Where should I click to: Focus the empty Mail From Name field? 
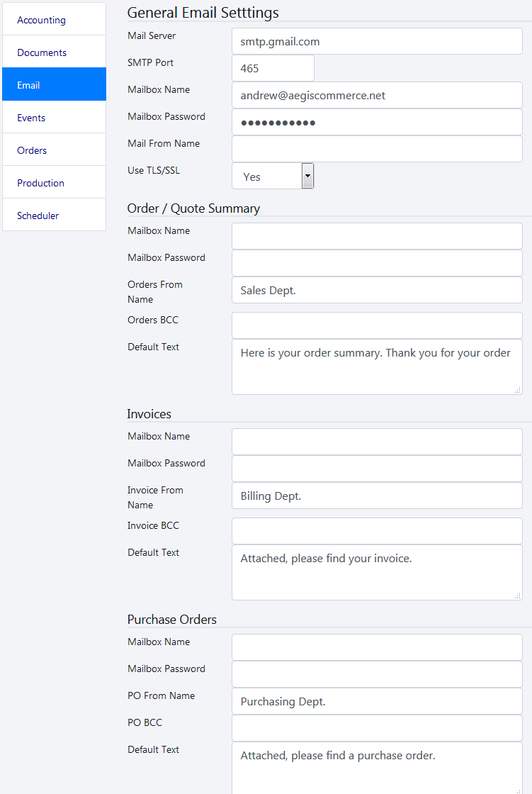coord(377,149)
